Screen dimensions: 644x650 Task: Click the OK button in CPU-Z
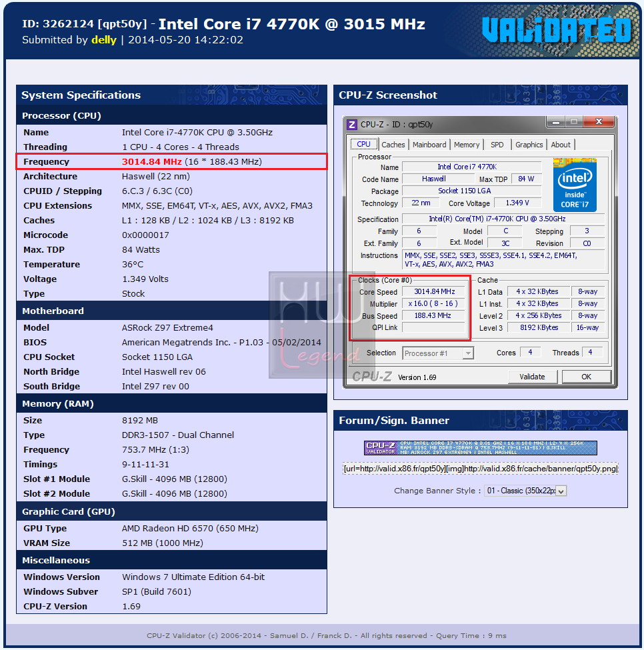pyautogui.click(x=586, y=377)
